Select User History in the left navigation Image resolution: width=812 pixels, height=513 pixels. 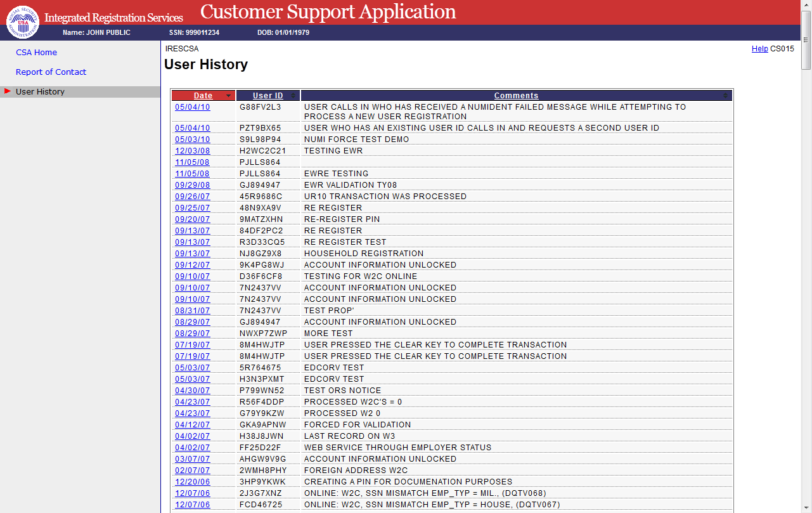tap(40, 92)
